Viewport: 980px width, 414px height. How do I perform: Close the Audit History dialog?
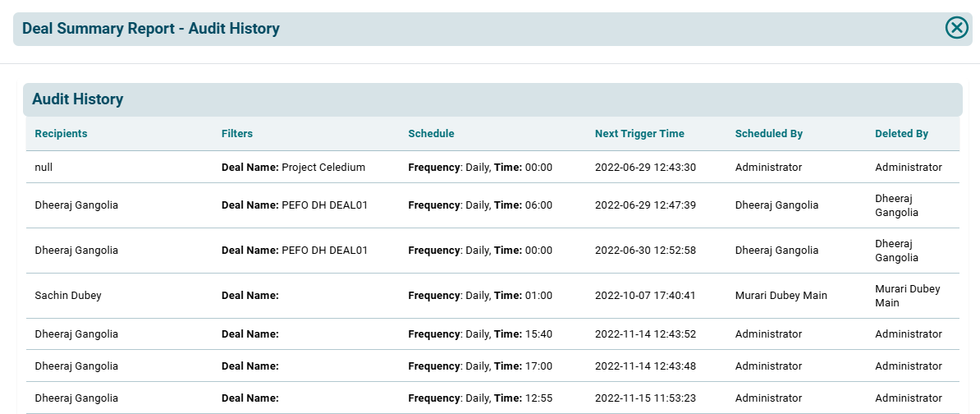956,28
